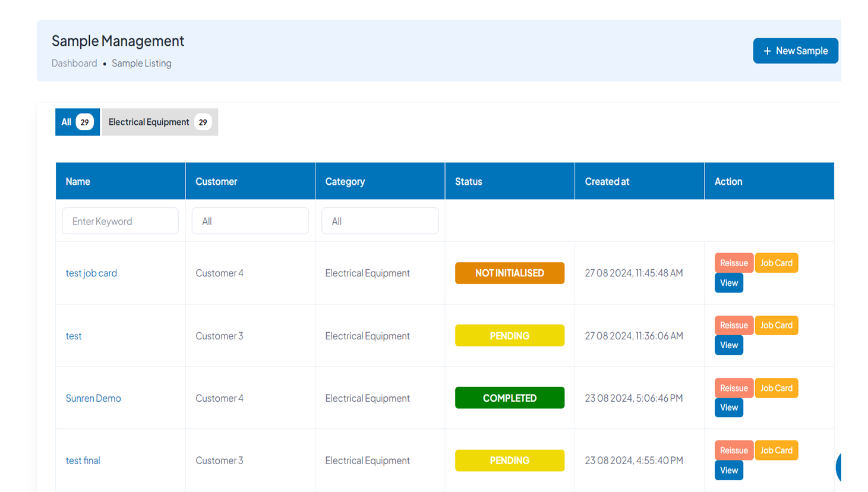Image resolution: width=868 pixels, height=492 pixels.
Task: Open the Customer filter dropdown
Action: point(250,221)
